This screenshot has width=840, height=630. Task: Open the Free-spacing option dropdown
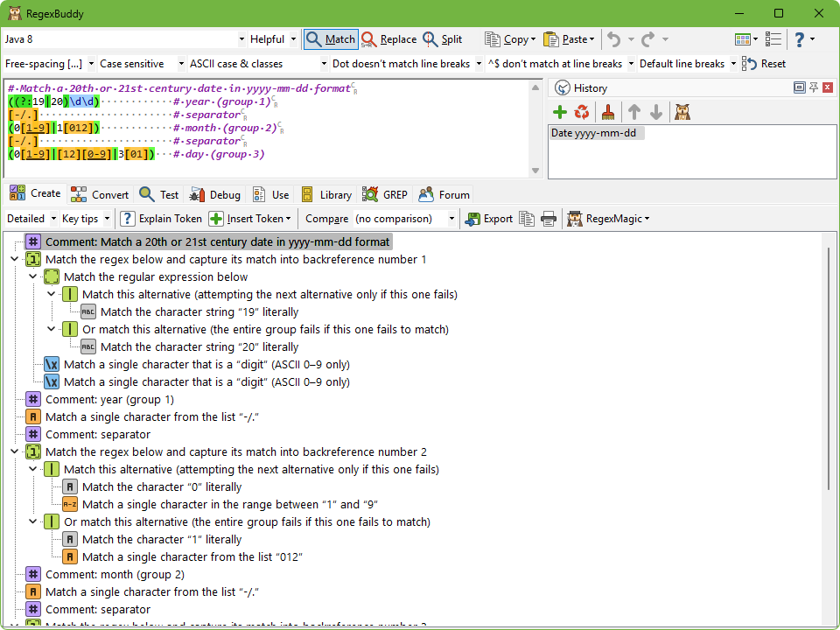tap(91, 64)
